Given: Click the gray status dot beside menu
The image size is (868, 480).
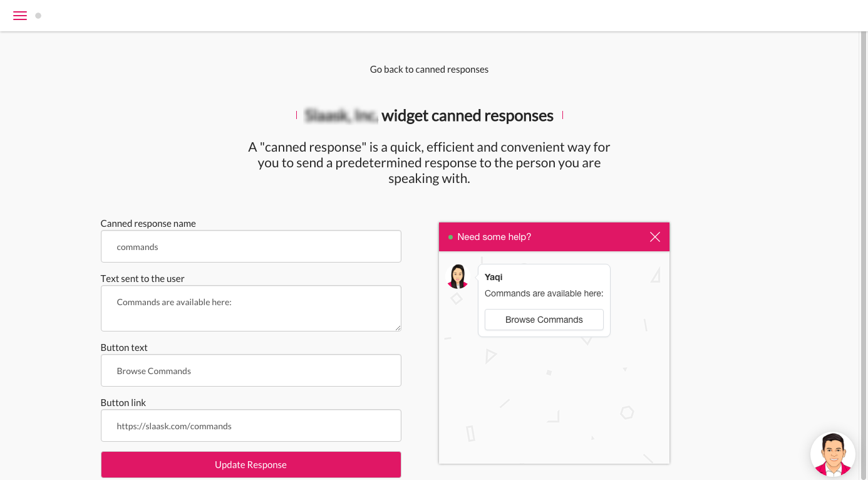Looking at the screenshot, I should pyautogui.click(x=38, y=16).
